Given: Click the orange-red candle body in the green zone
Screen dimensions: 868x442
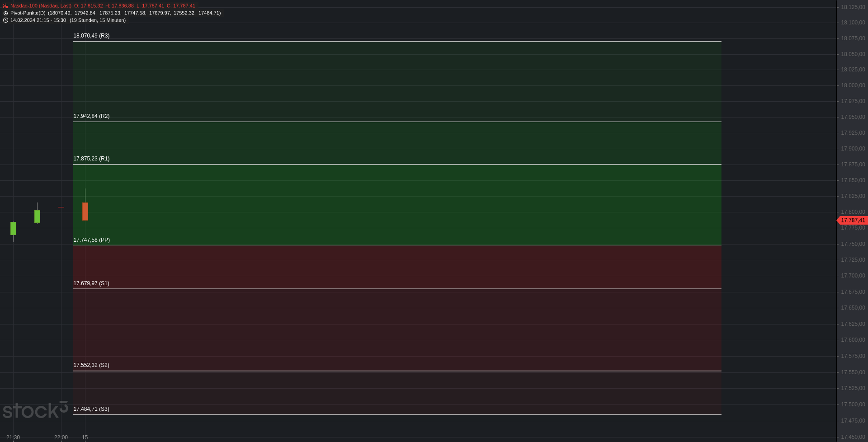Looking at the screenshot, I should coord(85,211).
